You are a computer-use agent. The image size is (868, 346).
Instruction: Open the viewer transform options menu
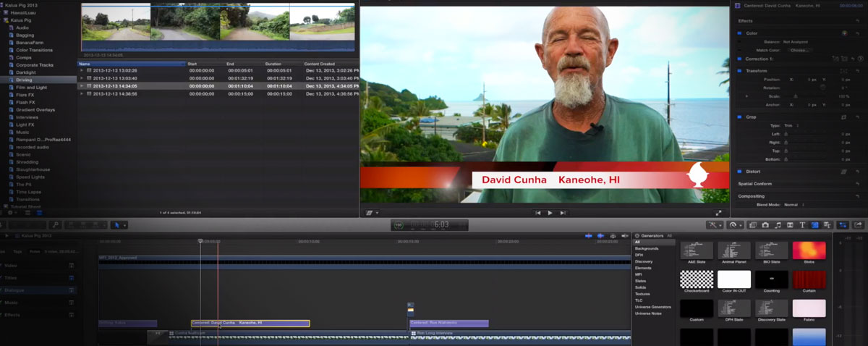(x=373, y=213)
